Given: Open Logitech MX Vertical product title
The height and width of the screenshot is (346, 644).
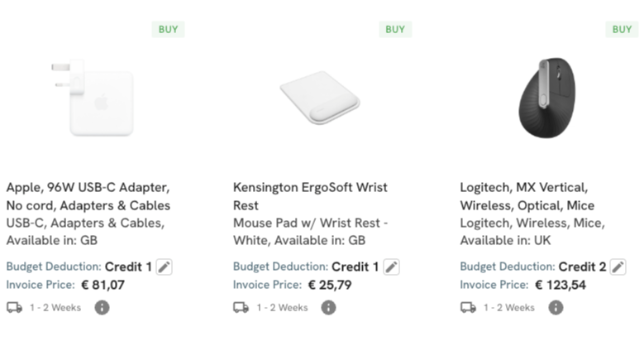Looking at the screenshot, I should pyautogui.click(x=527, y=196).
